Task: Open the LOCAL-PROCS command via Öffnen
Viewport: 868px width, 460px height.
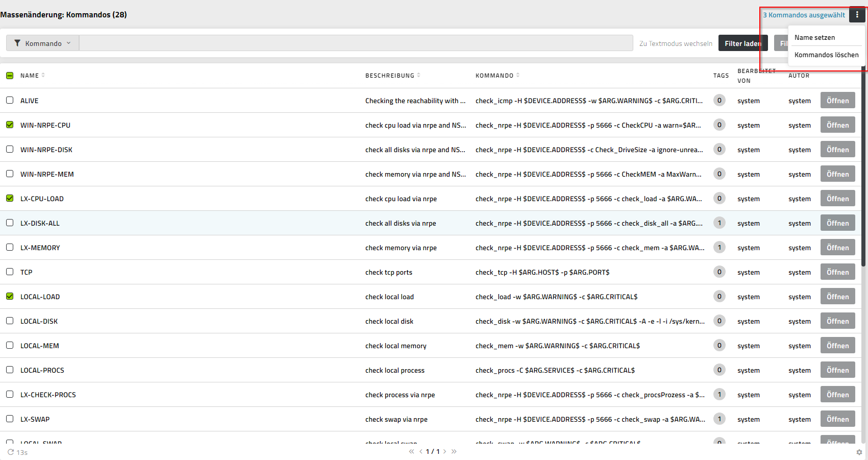Action: click(x=837, y=370)
